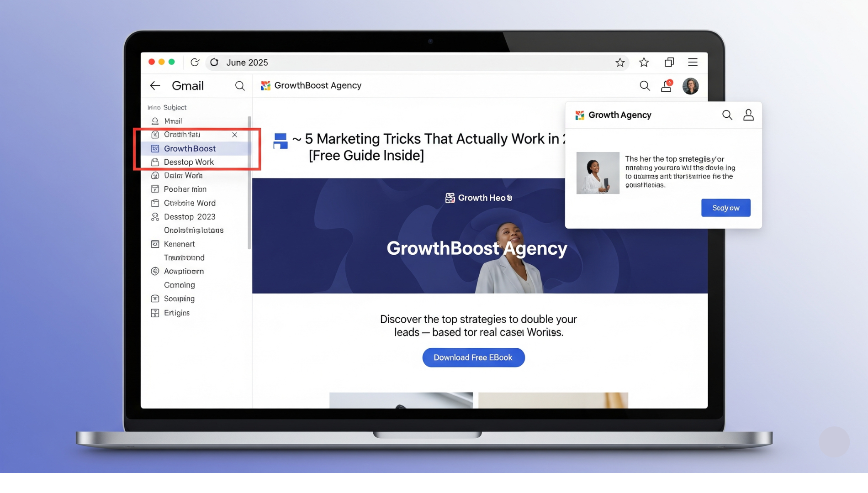Click the sidebar vertical scrollbar

click(249, 183)
